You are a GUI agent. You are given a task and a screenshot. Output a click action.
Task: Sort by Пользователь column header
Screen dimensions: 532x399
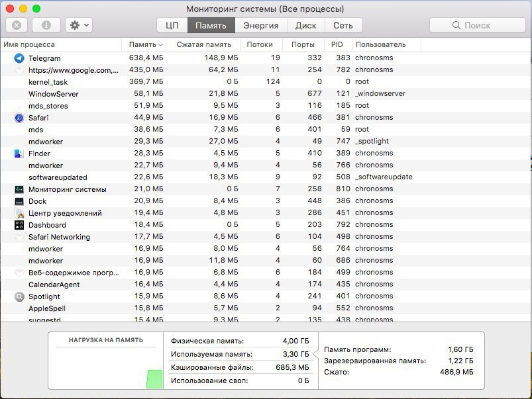tap(386, 44)
